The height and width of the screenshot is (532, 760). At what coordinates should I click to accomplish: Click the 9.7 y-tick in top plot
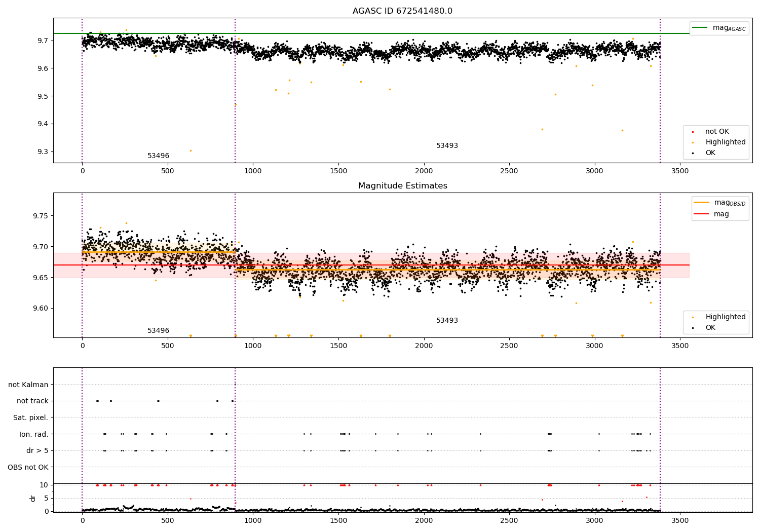point(43,41)
